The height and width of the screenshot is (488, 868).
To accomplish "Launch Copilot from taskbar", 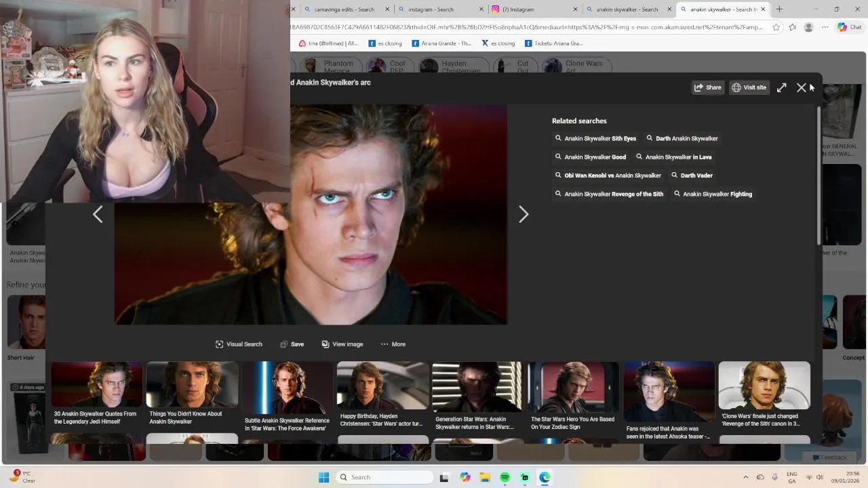I will 465,477.
